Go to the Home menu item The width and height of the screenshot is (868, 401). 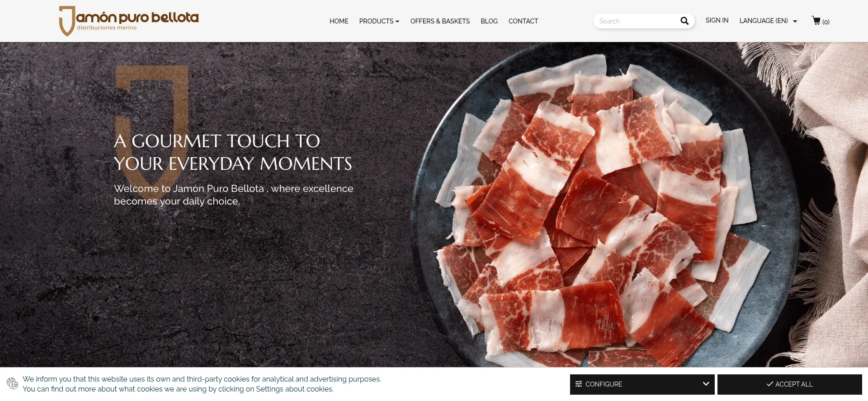339,21
